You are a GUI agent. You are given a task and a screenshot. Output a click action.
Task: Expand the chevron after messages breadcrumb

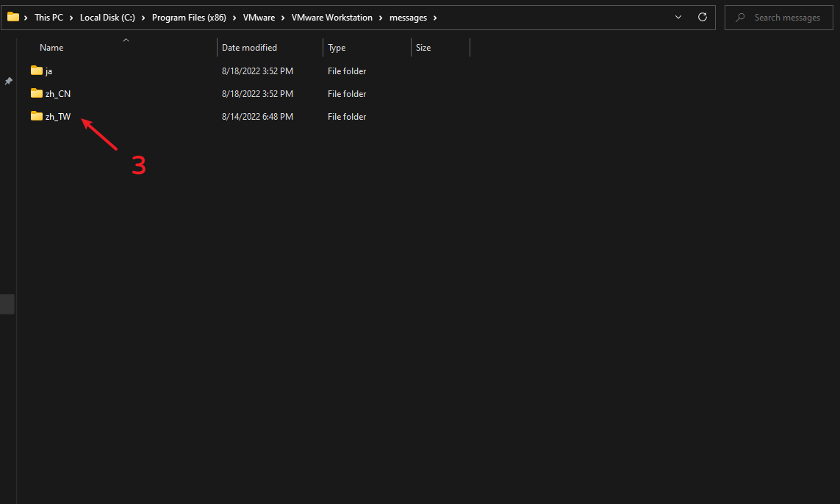coord(435,18)
